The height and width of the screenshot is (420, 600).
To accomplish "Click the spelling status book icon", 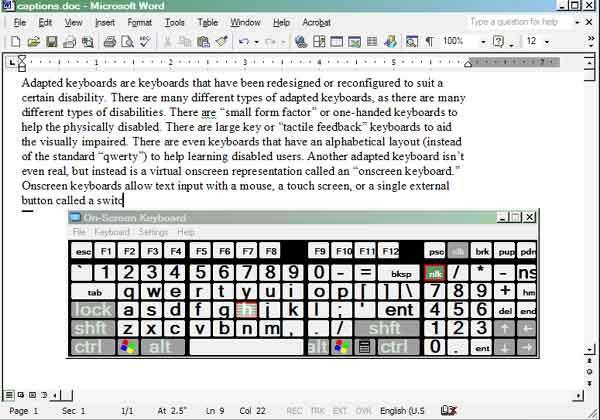I will click(x=448, y=410).
